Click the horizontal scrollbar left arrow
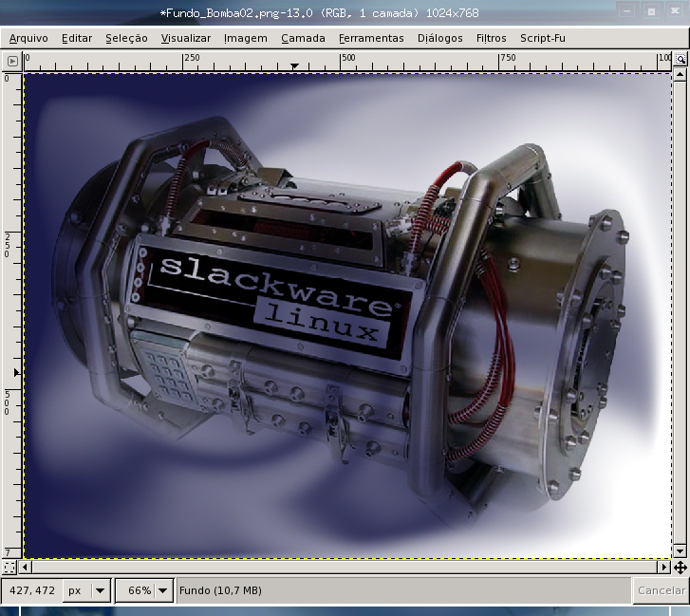This screenshot has height=616, width=690. (25, 567)
